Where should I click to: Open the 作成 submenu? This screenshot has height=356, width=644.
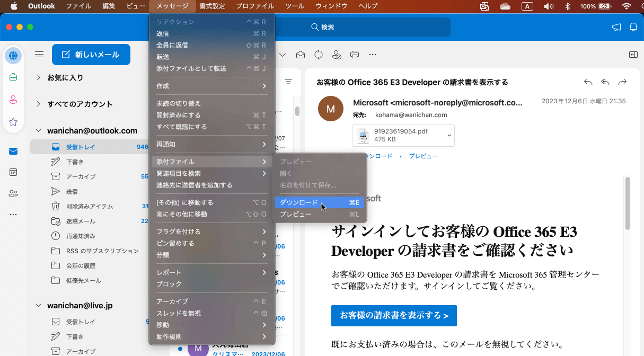211,86
